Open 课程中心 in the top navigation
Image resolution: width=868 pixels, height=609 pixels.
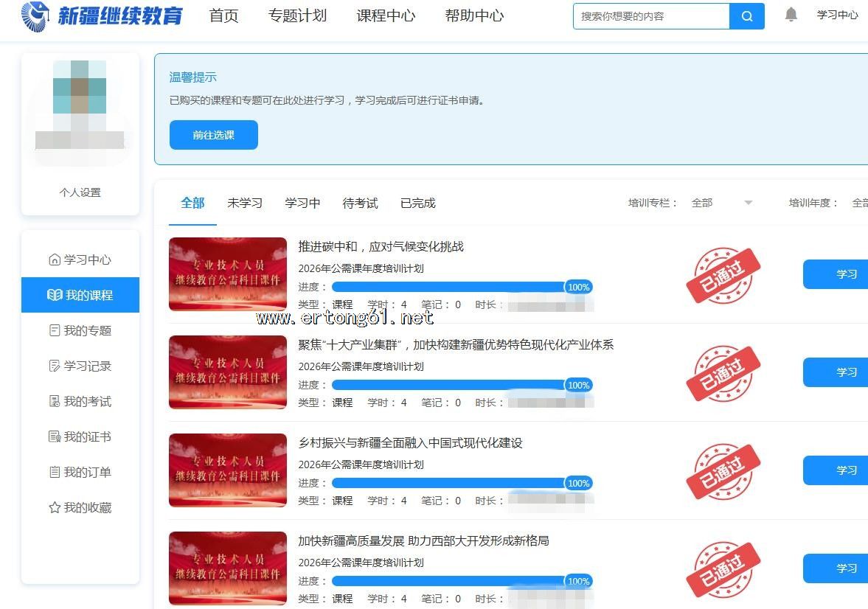click(386, 15)
